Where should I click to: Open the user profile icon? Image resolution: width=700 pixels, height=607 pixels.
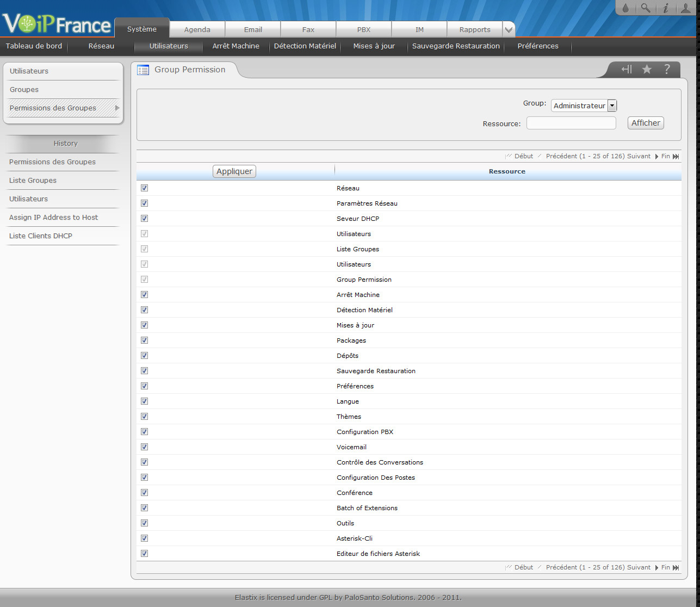[685, 8]
